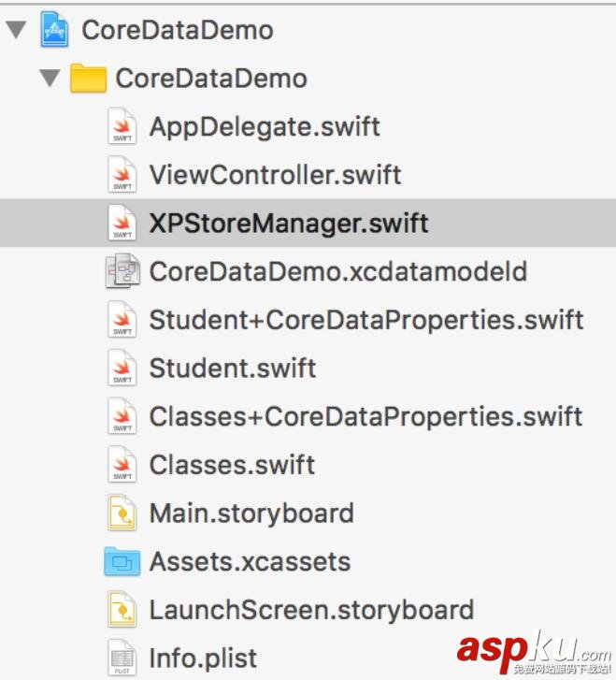Viewport: 616px width, 680px height.
Task: Click the Info.plist file icon
Action: pyautogui.click(x=122, y=658)
